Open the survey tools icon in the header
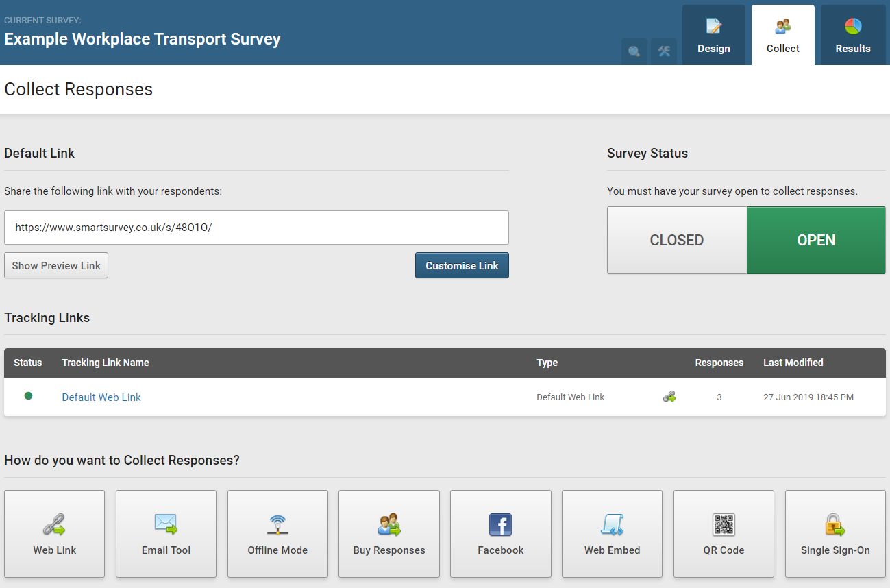This screenshot has width=890, height=588. [663, 51]
